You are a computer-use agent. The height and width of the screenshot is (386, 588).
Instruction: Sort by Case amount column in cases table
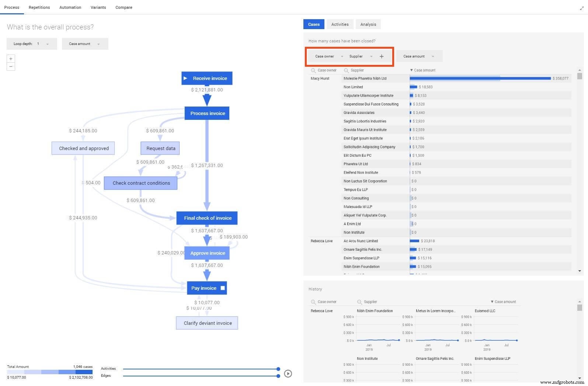tap(422, 70)
